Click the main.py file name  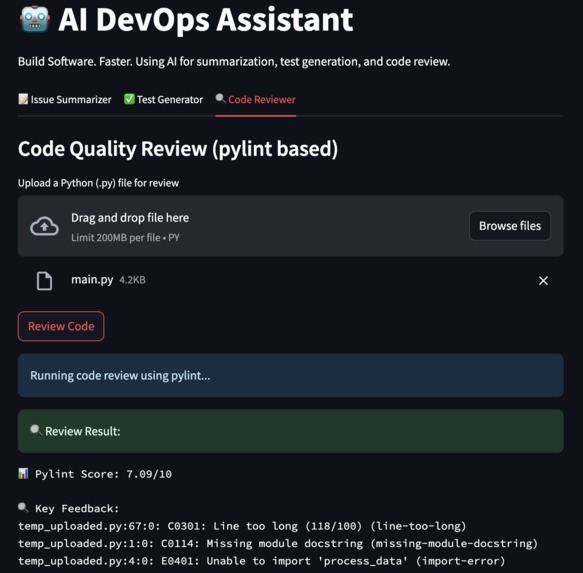92,280
